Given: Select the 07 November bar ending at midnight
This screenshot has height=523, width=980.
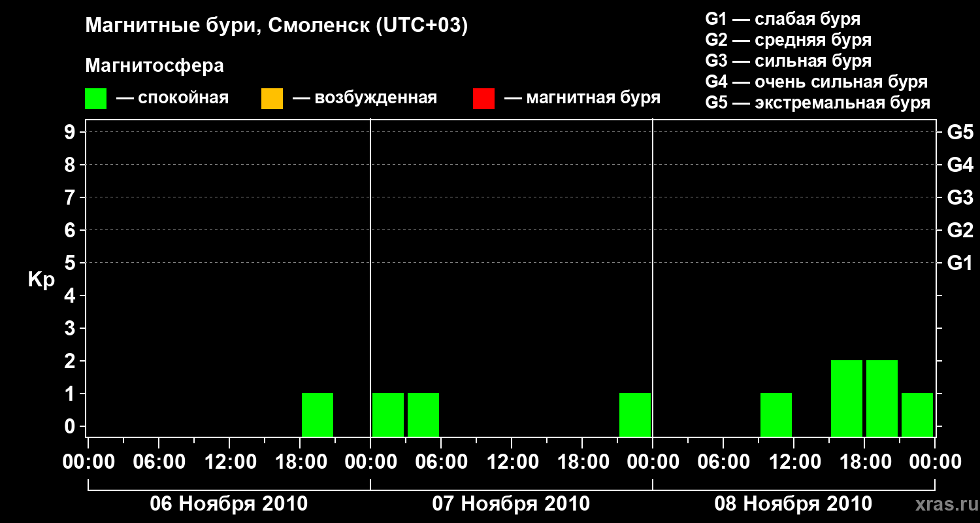Looking at the screenshot, I should [x=635, y=414].
